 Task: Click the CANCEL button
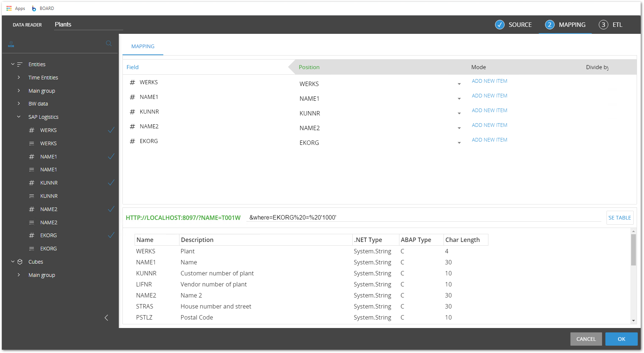pyautogui.click(x=586, y=339)
